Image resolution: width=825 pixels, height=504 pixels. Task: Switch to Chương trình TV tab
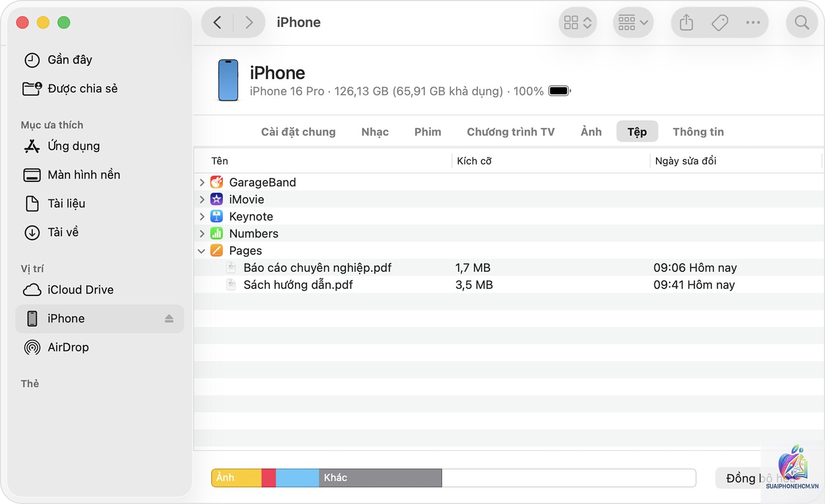click(510, 132)
